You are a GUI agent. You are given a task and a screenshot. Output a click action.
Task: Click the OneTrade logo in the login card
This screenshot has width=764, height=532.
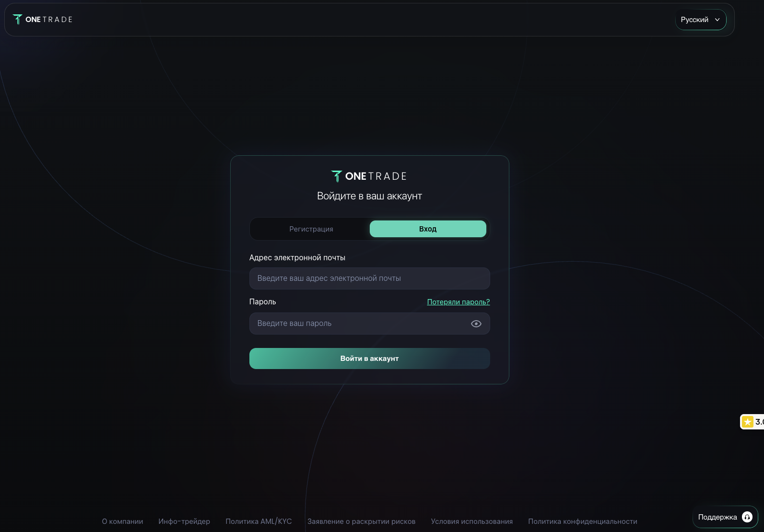(369, 176)
